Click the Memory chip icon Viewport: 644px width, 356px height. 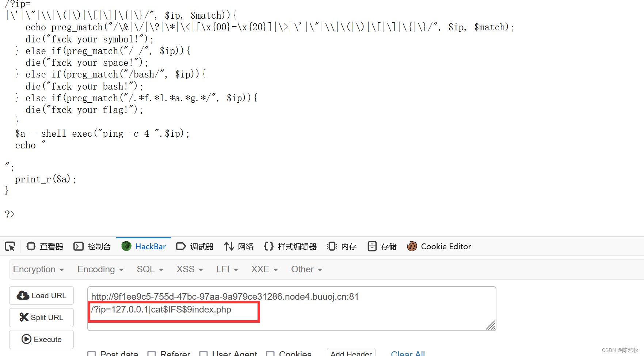(332, 246)
